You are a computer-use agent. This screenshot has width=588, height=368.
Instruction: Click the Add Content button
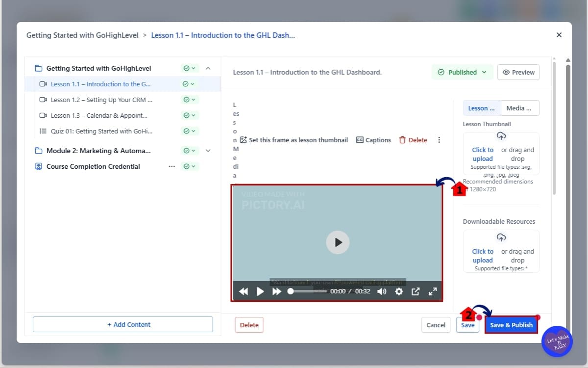tap(122, 324)
